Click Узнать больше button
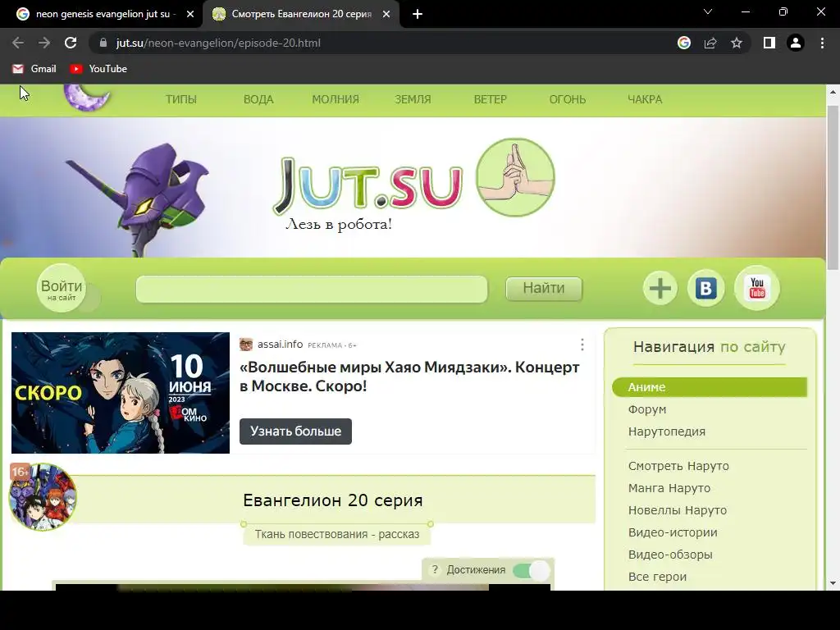The image size is (840, 630). (x=295, y=431)
